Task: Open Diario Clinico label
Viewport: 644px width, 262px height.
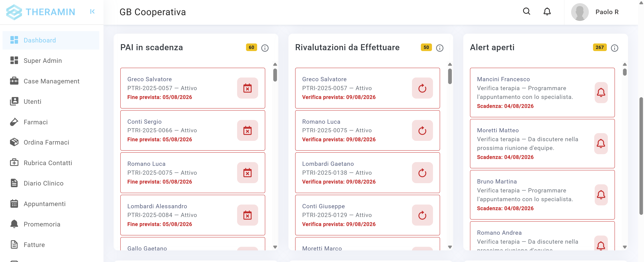Action: click(x=44, y=183)
